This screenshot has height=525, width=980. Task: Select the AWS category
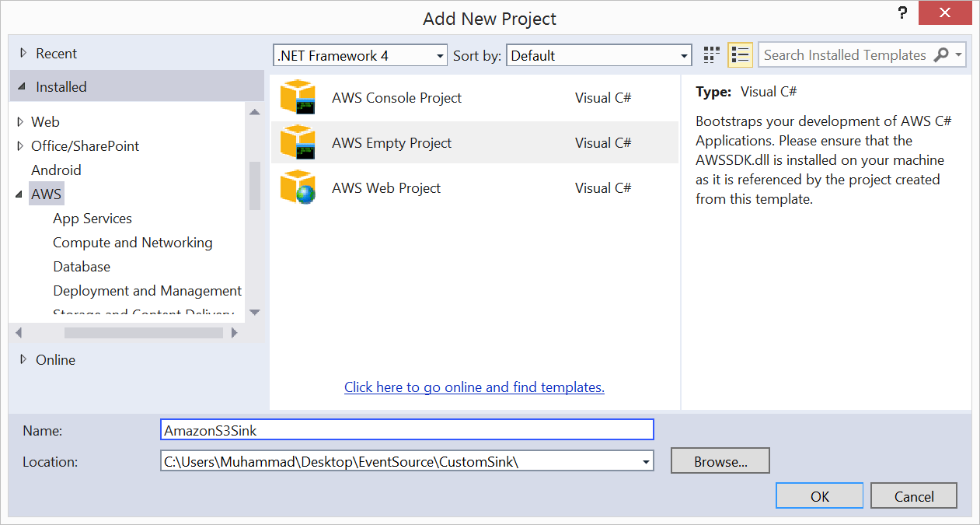(x=46, y=194)
